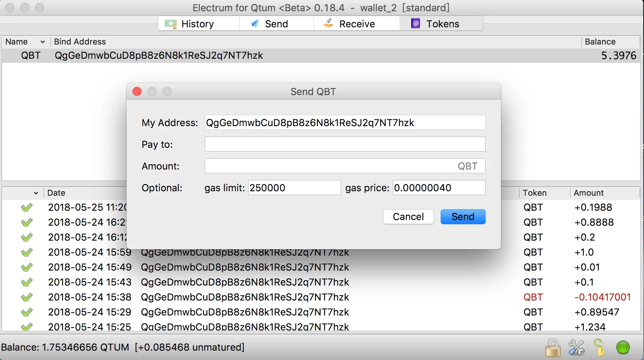The image size is (644, 360).
Task: Select the QBT token row
Action: point(321,56)
